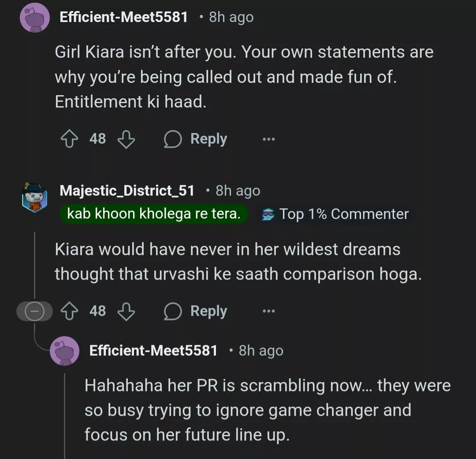476x459 pixels.
Task: Upvote Majestic_District_51's comment
Action: [x=69, y=311]
